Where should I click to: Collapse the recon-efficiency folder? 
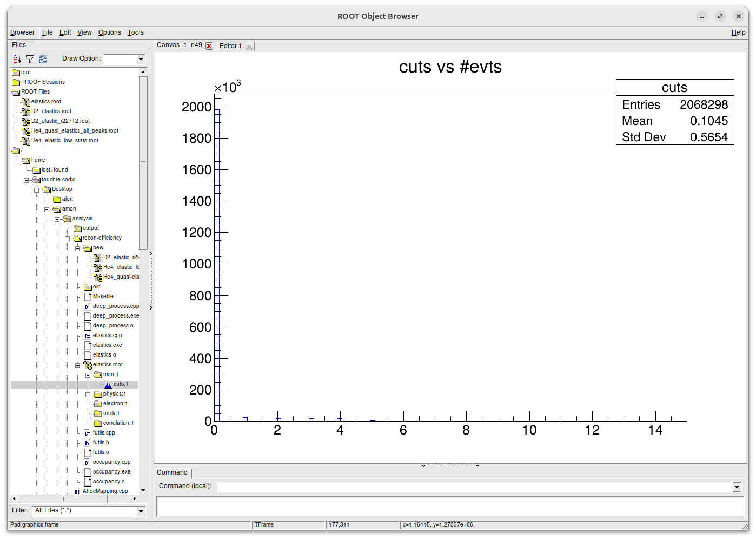pyautogui.click(x=67, y=239)
